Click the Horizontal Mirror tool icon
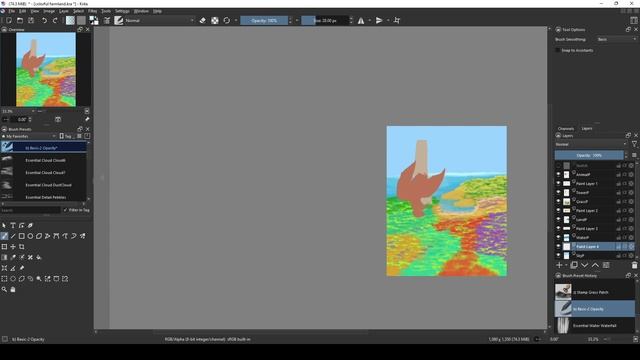The height and width of the screenshot is (360, 640). [361, 20]
